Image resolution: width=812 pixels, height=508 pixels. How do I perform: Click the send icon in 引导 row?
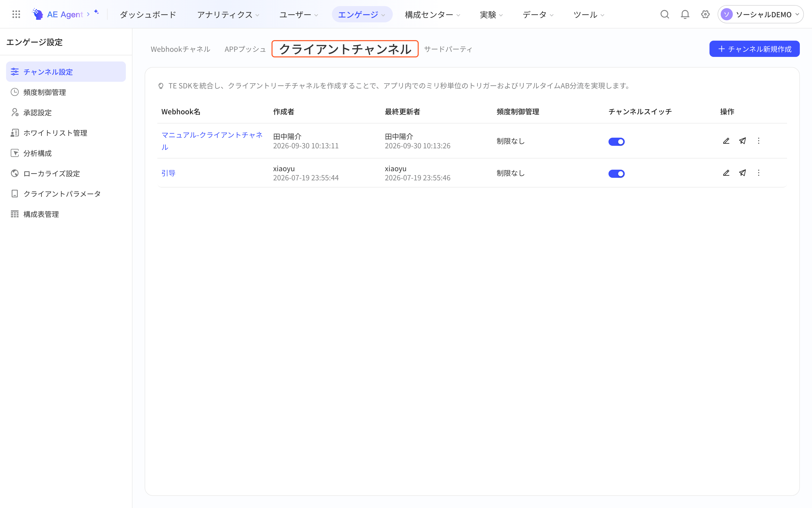(x=742, y=173)
